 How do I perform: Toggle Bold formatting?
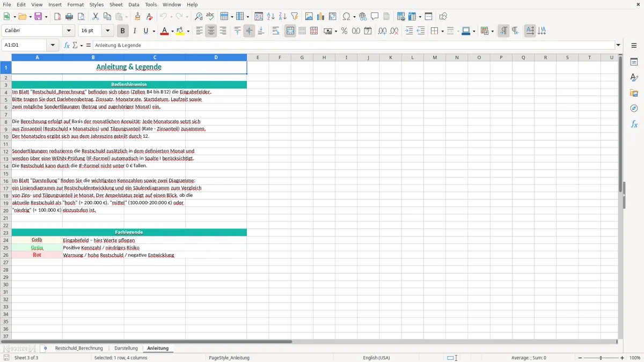click(123, 31)
